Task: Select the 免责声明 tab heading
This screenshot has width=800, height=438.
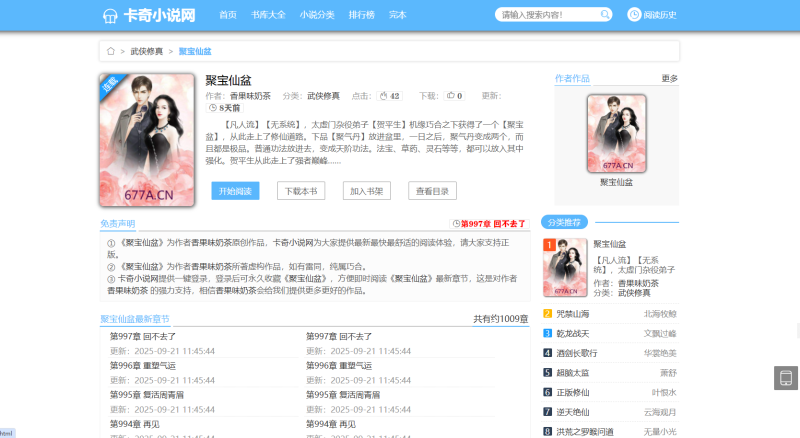Action: tap(117, 223)
